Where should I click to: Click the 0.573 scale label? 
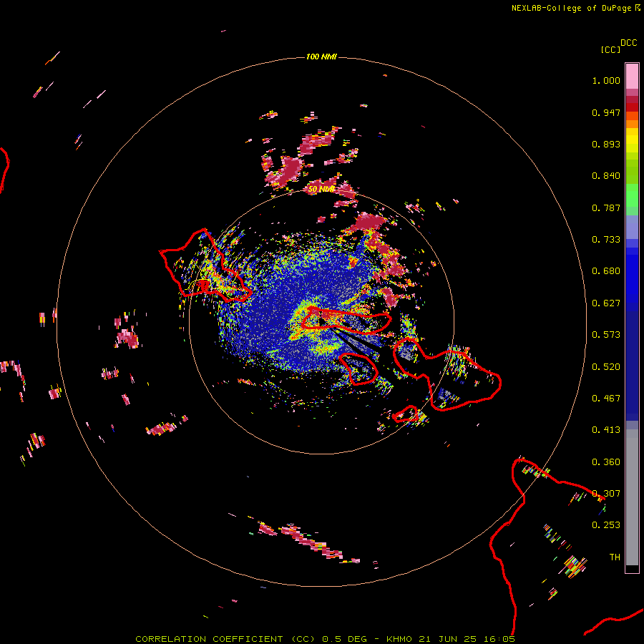click(x=606, y=335)
